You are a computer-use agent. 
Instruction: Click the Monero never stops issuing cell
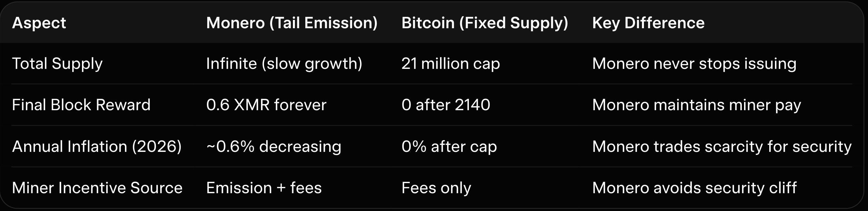click(x=694, y=64)
